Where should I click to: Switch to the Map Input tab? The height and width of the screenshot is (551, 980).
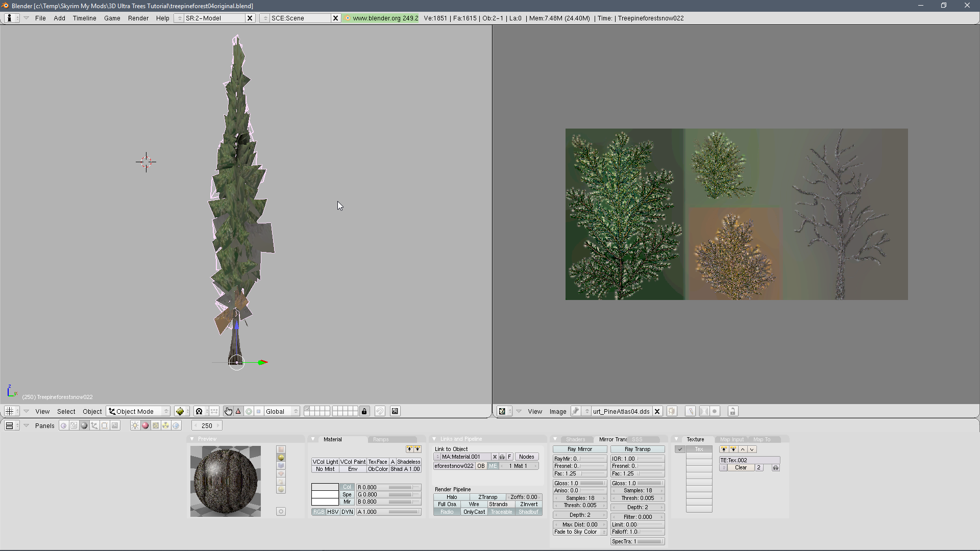click(731, 439)
